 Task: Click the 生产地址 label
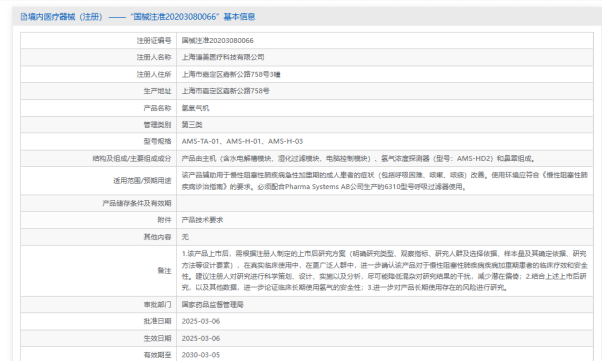click(x=157, y=91)
